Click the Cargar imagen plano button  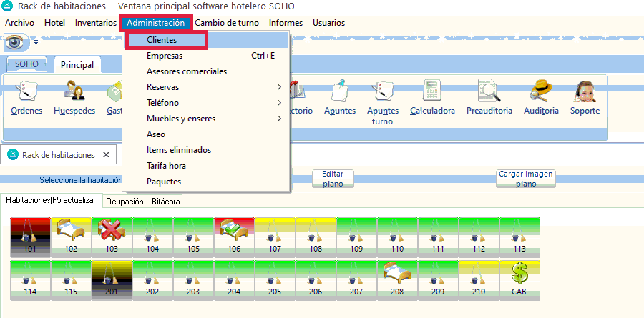pyautogui.click(x=526, y=179)
